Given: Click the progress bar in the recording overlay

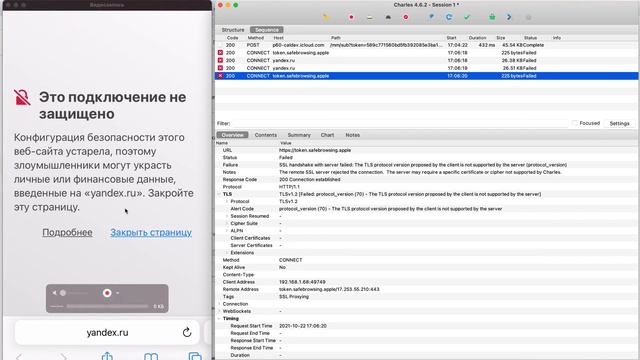Looking at the screenshot, I should [107, 306].
